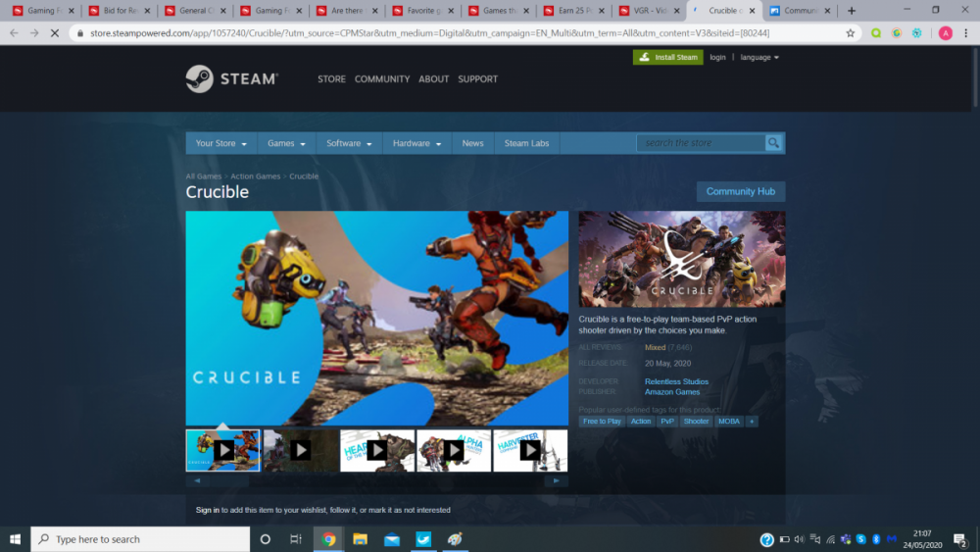Image resolution: width=980 pixels, height=552 pixels.
Task: Open ABOUT in top navigation
Action: [x=434, y=78]
